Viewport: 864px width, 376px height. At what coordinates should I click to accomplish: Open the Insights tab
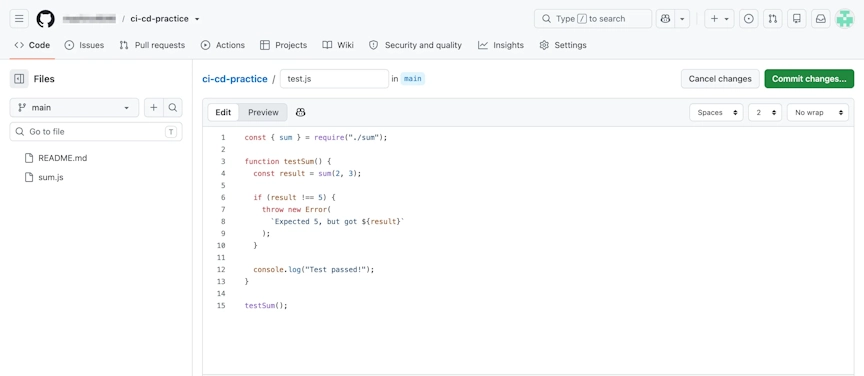click(x=501, y=45)
